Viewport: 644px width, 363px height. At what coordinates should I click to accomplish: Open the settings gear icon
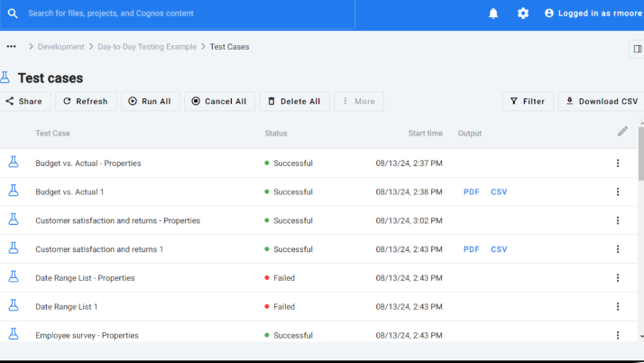pyautogui.click(x=523, y=14)
